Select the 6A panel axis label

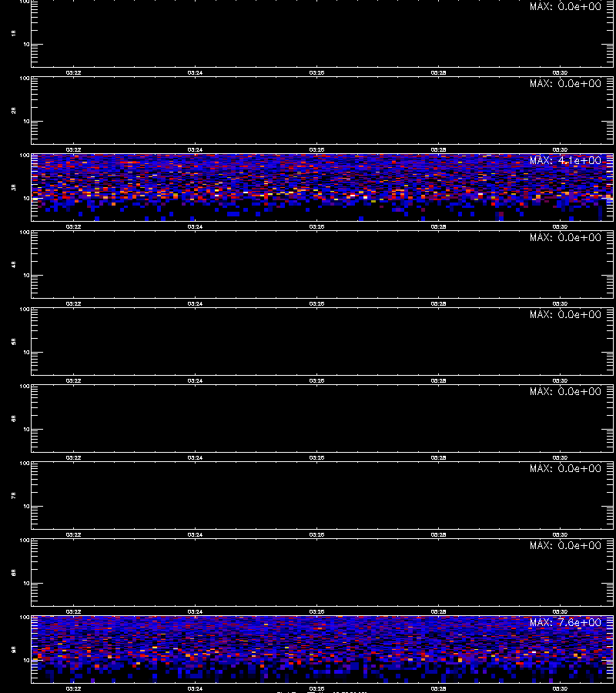pyautogui.click(x=14, y=419)
